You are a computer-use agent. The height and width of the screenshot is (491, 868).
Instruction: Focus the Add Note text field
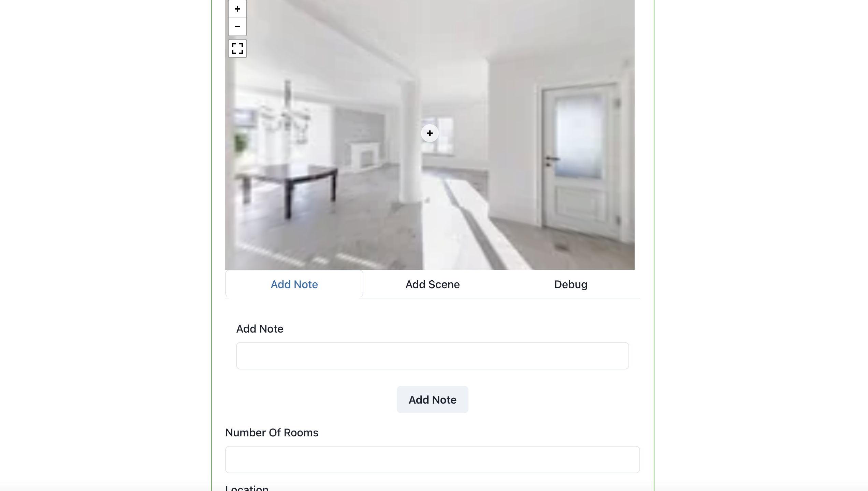[x=432, y=356]
